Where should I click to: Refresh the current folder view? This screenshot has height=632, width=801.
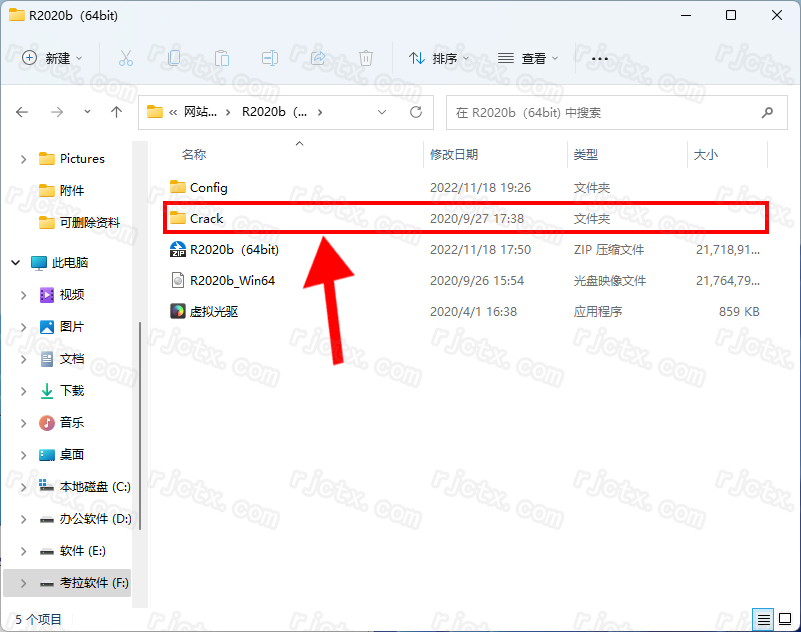point(416,113)
